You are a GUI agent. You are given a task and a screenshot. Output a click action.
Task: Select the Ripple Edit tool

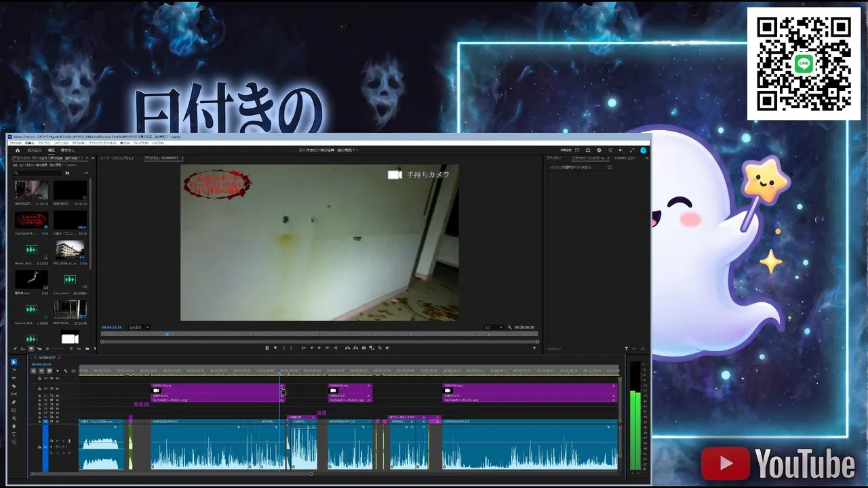point(14,378)
